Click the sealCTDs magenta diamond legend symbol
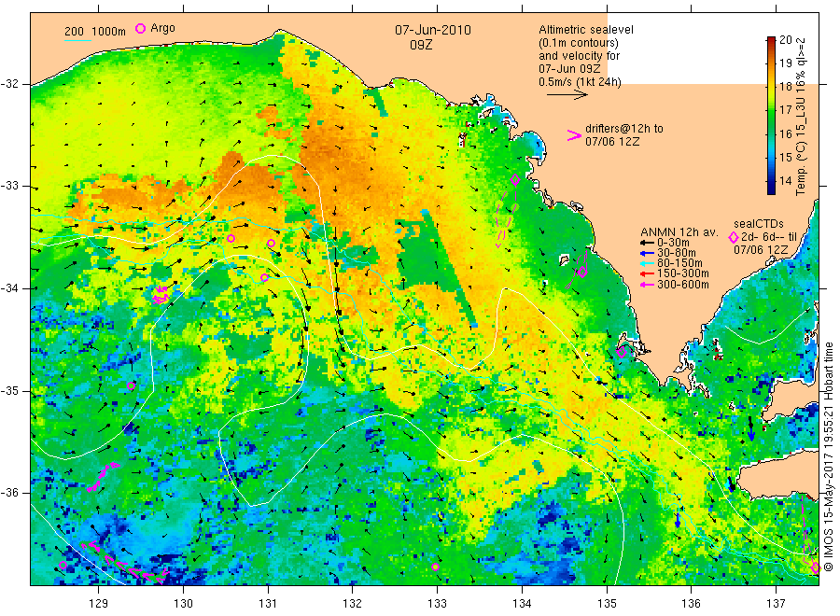 point(734,237)
